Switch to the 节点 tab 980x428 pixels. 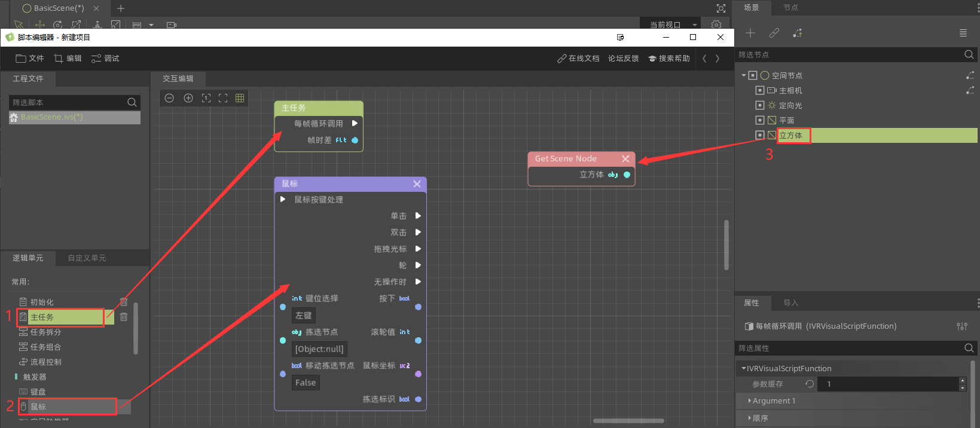click(790, 8)
